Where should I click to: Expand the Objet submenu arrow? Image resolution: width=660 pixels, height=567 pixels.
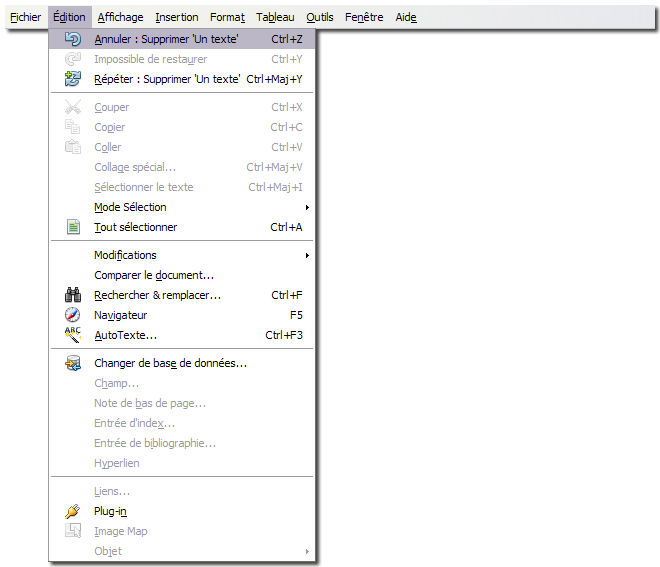(x=307, y=551)
